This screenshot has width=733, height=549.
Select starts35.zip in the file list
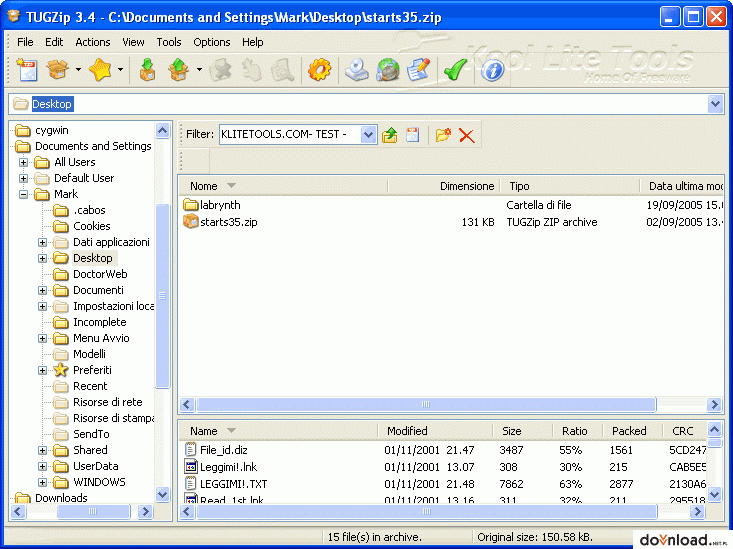point(229,222)
